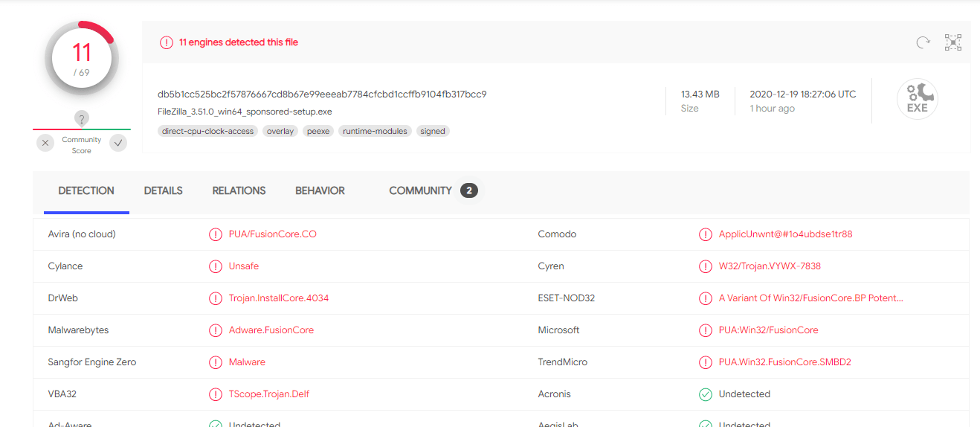This screenshot has height=427, width=980.
Task: Click the TrendMicro engine name
Action: (563, 362)
